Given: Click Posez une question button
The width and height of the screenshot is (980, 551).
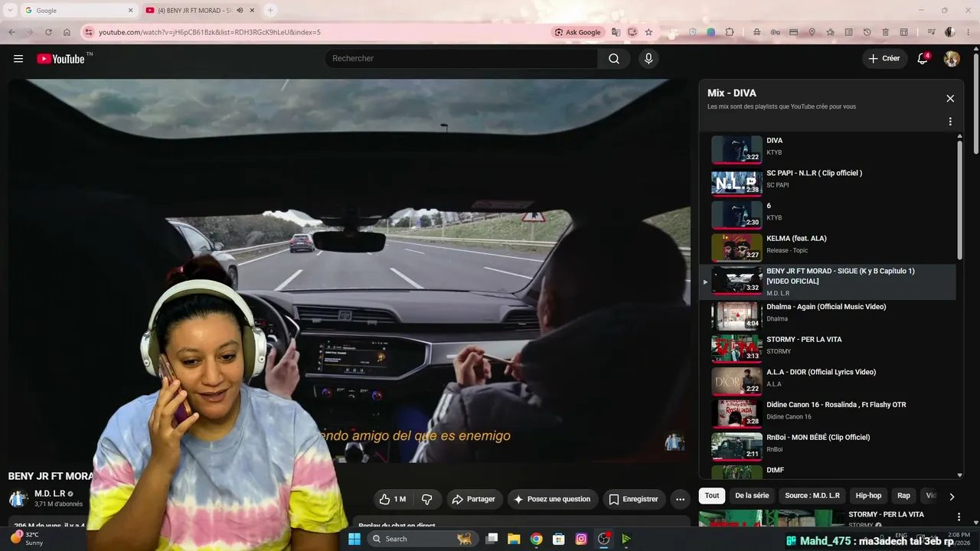Looking at the screenshot, I should tap(553, 499).
